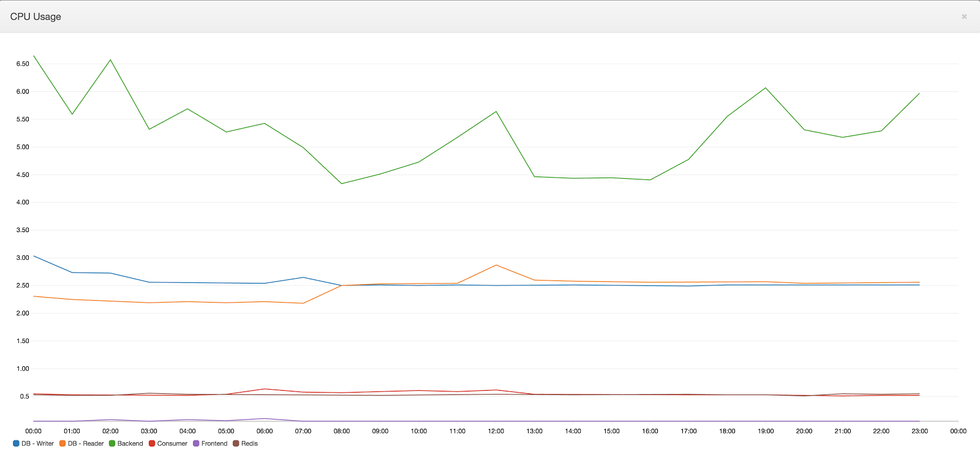
Task: Click the DB - Reader spike at 12:00
Action: [x=496, y=265]
